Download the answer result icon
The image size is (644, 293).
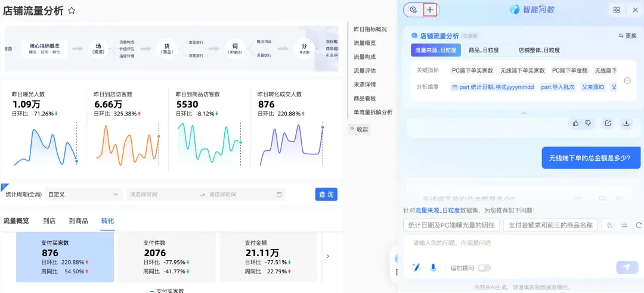tap(626, 123)
